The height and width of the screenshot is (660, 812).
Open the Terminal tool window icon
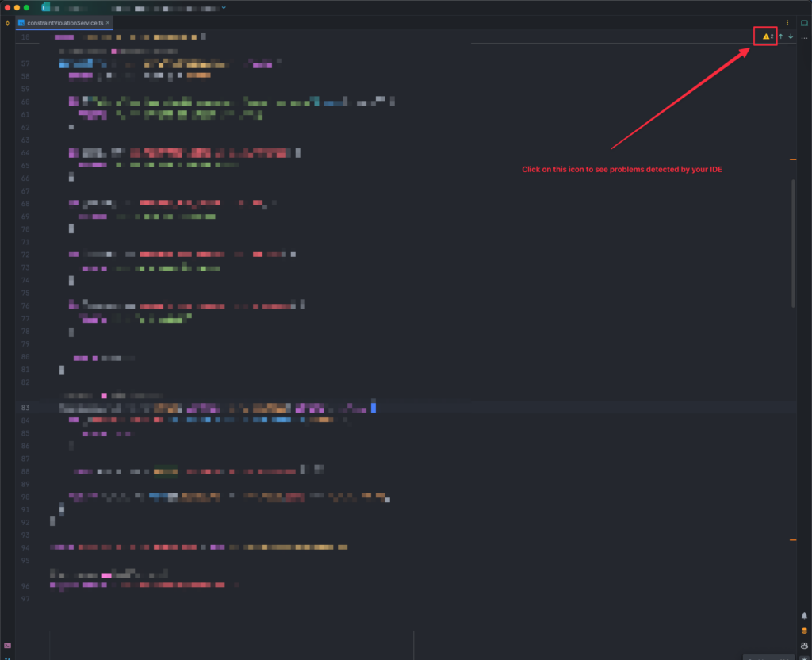7,646
